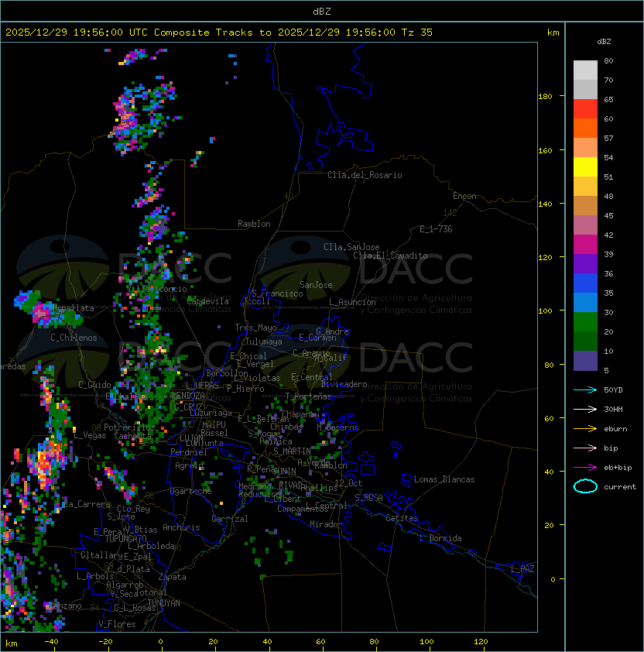Click the 'km' unit label at top right
This screenshot has height=652, width=644.
pos(553,33)
